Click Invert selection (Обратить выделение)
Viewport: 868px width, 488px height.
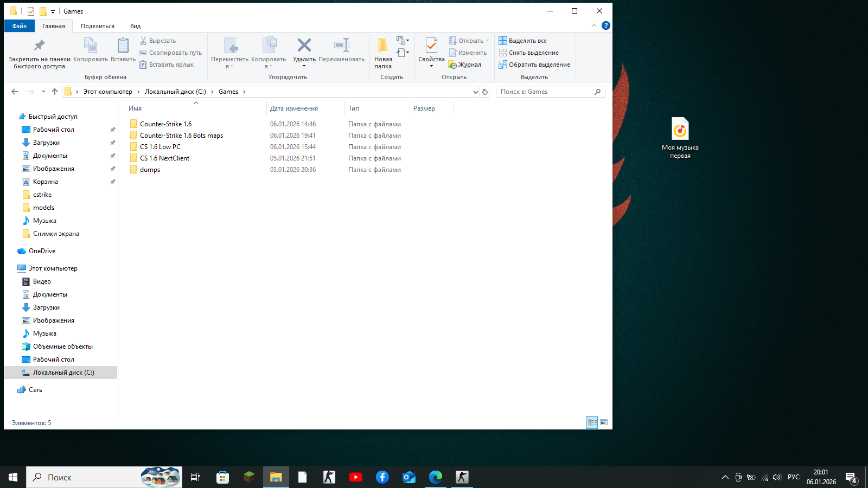(534, 65)
